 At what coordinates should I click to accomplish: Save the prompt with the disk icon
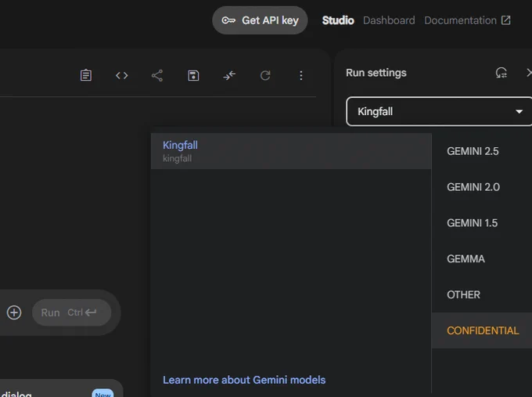tap(193, 75)
